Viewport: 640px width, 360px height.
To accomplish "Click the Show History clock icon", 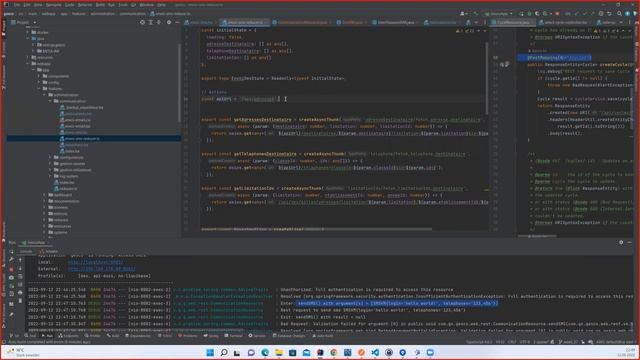I will coord(601,13).
